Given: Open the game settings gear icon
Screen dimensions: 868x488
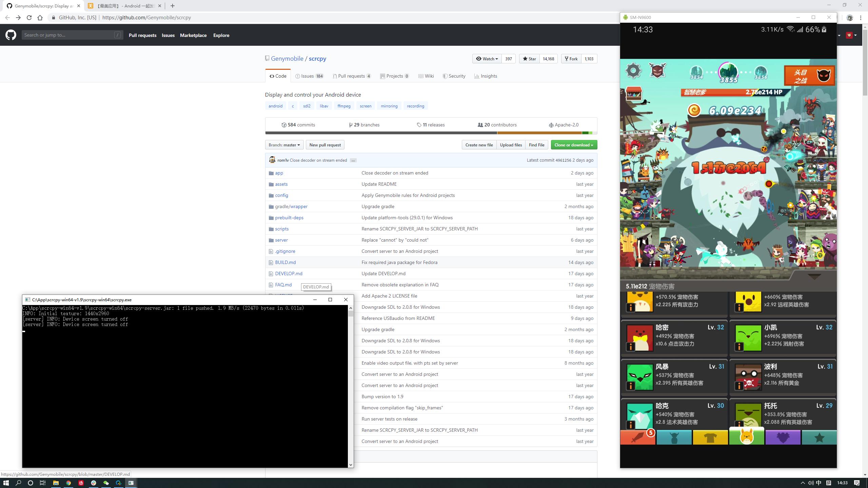Looking at the screenshot, I should tap(633, 71).
